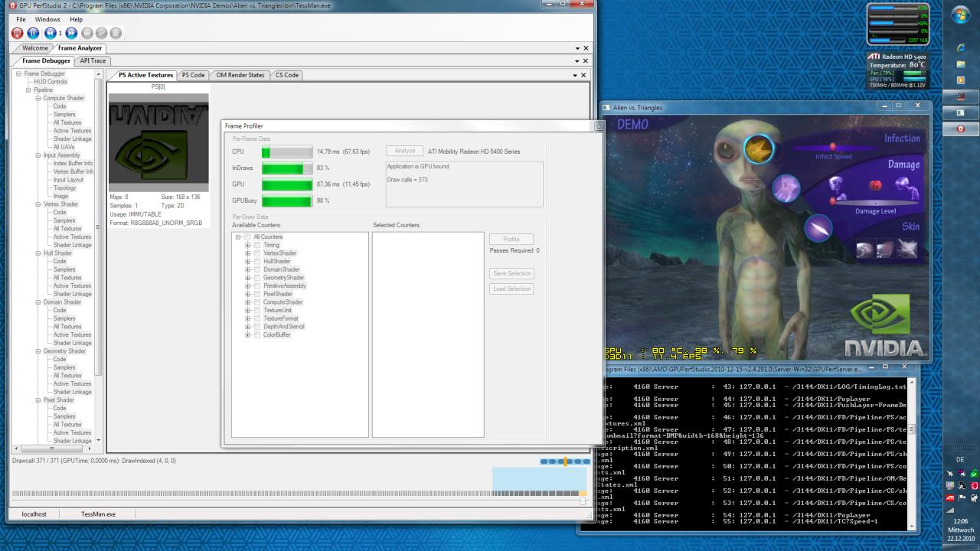Screen dimensions: 980x551
Task: Check the VertexShader counters checkbox
Action: click(x=257, y=253)
